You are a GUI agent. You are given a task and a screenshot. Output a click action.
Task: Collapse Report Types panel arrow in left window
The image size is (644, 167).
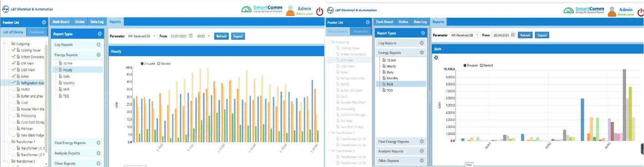(100, 34)
